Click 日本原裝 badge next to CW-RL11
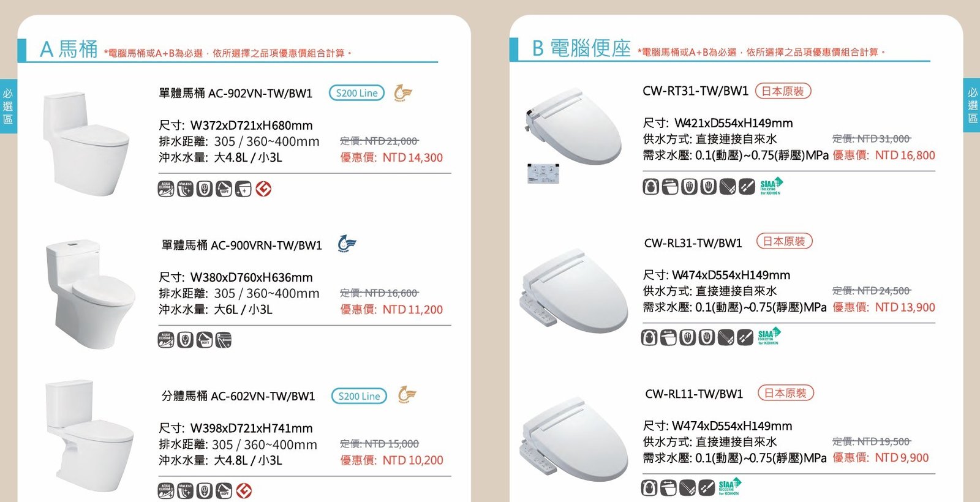The image size is (980, 502). [x=786, y=393]
